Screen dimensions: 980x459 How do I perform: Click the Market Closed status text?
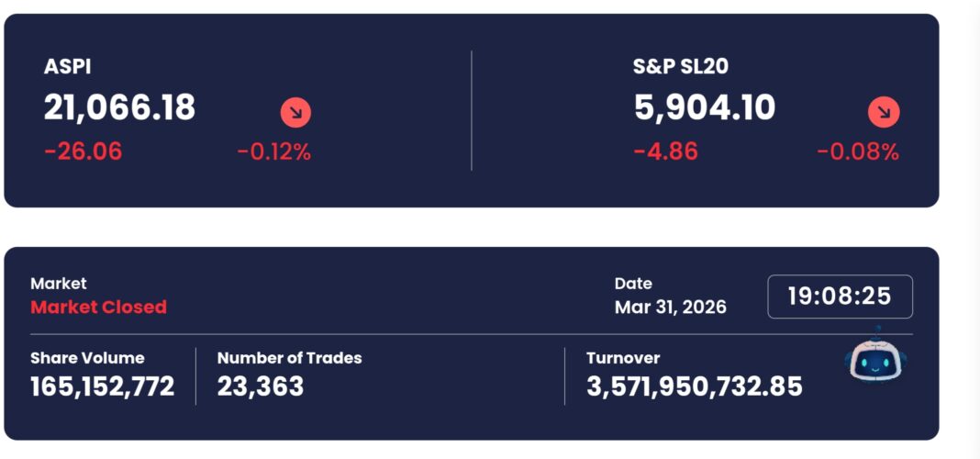point(98,307)
